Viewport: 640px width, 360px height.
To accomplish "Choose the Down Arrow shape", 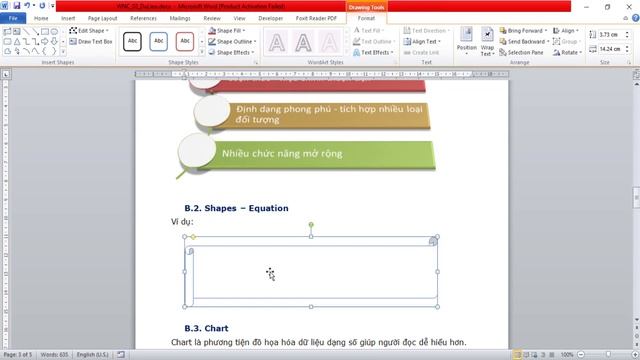I will 54,42.
